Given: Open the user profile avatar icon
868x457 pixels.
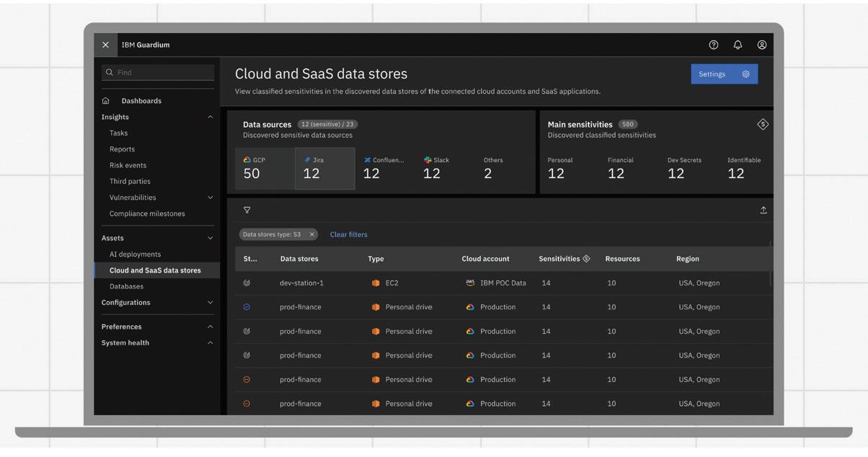Looking at the screenshot, I should 762,45.
